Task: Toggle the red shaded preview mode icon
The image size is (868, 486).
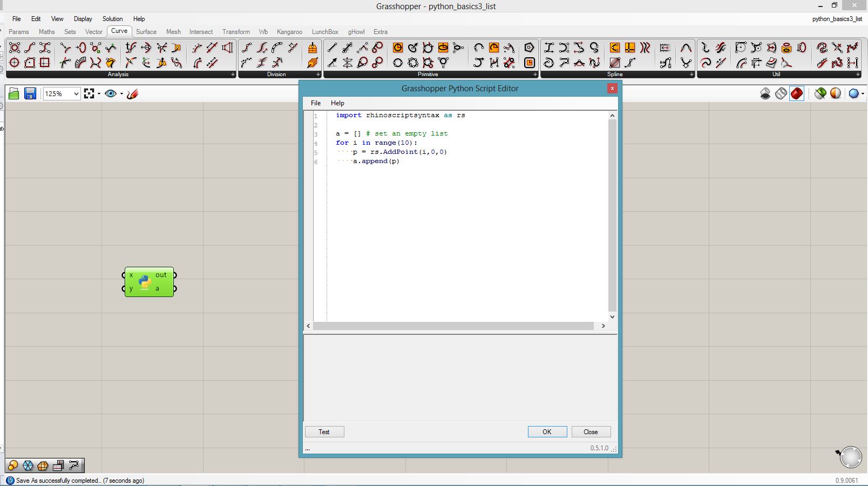Action: tap(797, 94)
